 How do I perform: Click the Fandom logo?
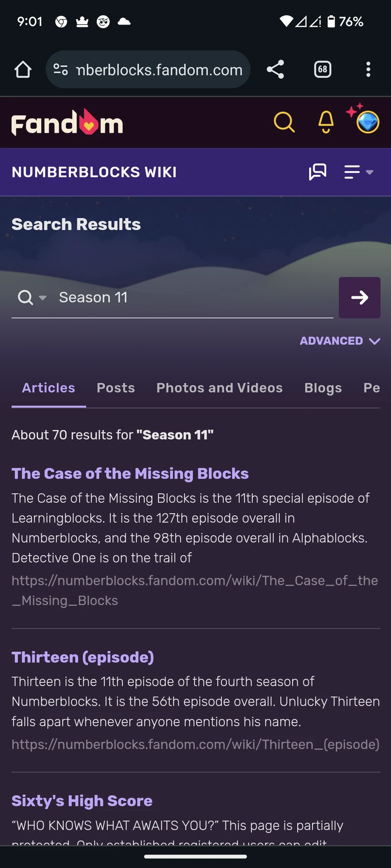(x=67, y=122)
